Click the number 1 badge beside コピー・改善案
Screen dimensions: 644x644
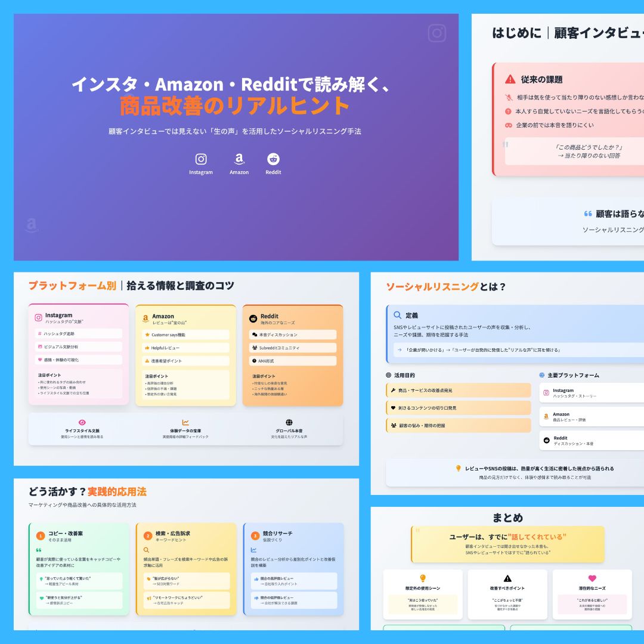coord(41,535)
